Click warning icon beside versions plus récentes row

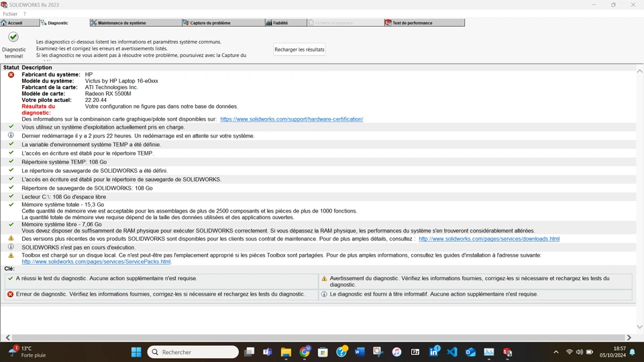(x=11, y=238)
